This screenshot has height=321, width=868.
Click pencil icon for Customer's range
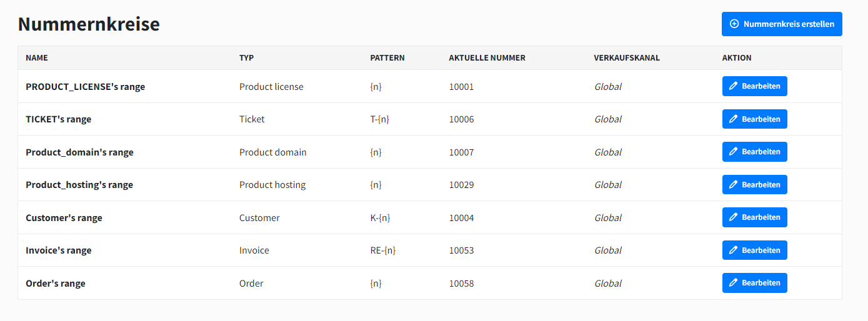[x=734, y=217]
